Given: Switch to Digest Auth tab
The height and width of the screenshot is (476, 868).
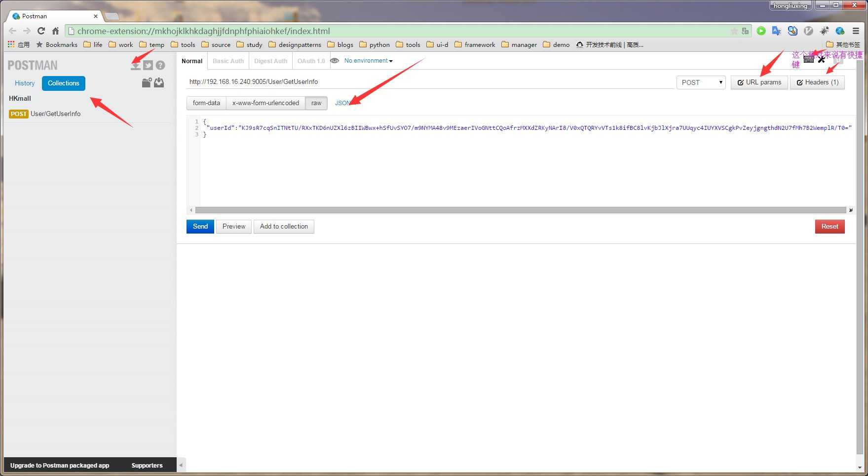Looking at the screenshot, I should click(270, 61).
